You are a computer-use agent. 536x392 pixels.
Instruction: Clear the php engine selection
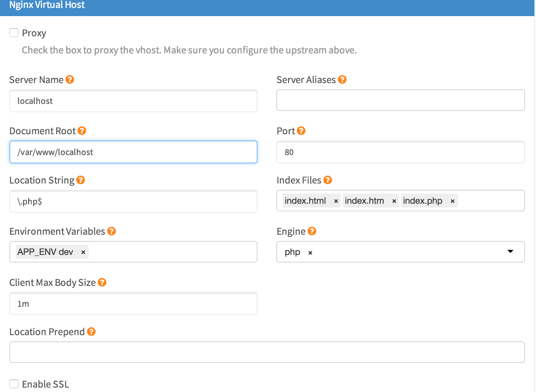tap(310, 253)
